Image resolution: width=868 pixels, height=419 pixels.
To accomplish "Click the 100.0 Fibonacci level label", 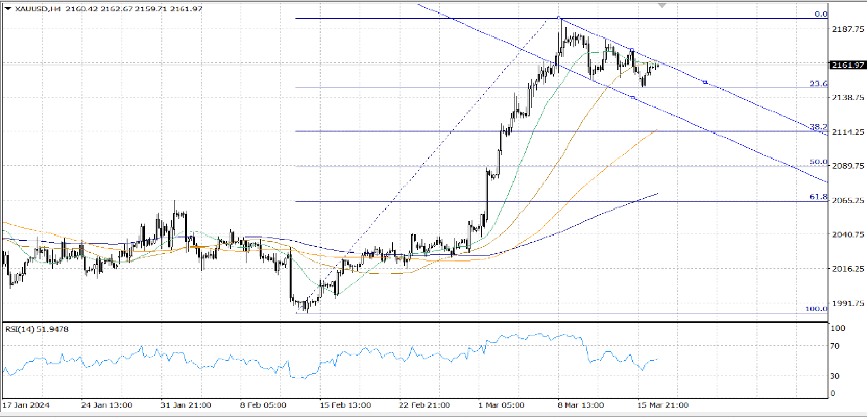I will pos(816,309).
